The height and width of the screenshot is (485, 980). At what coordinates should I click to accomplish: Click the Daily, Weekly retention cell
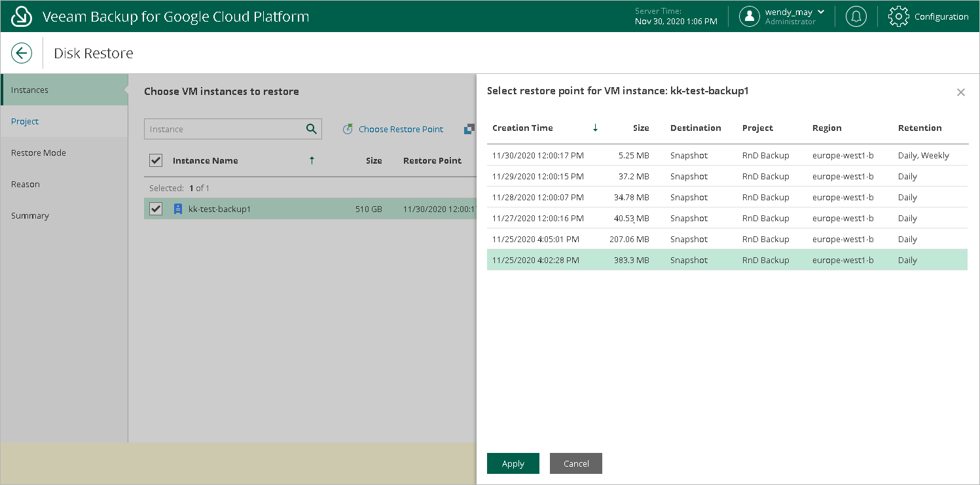coord(924,156)
